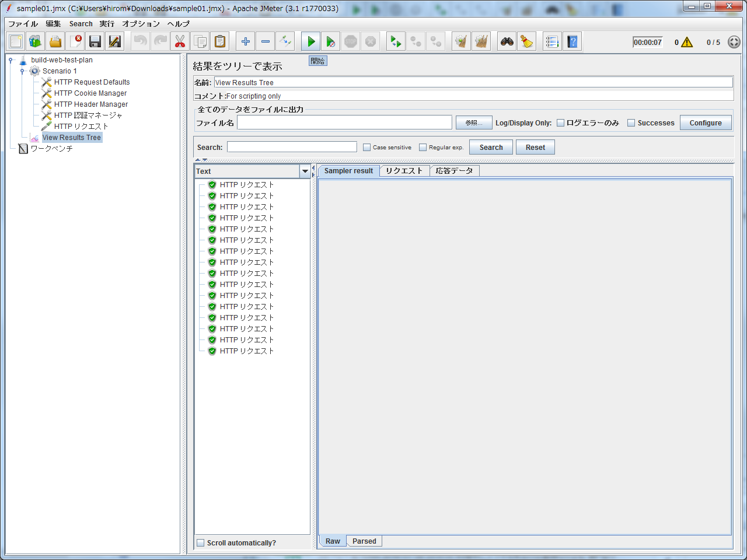Toggle the Regular exp. checkbox

click(423, 148)
